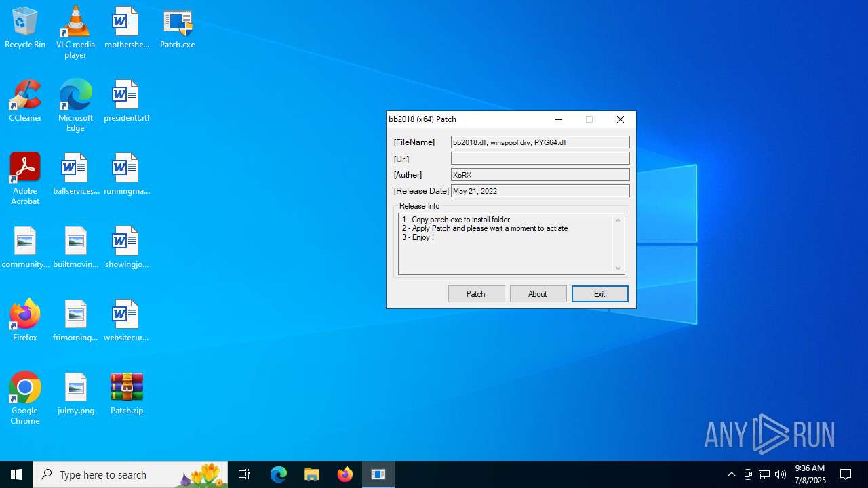
Task: Select the mothershe... Word document icon
Action: [x=126, y=28]
